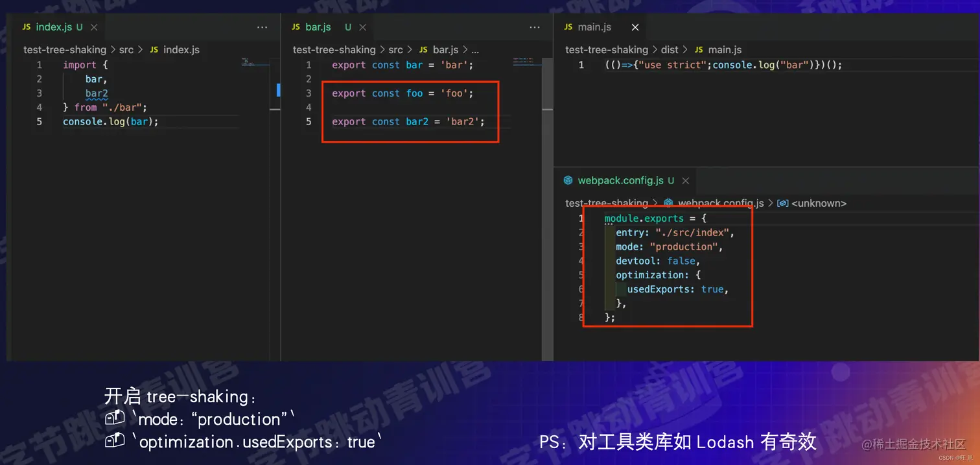Click the bundled output code line in main.js
The height and width of the screenshot is (465, 980).
(x=723, y=65)
